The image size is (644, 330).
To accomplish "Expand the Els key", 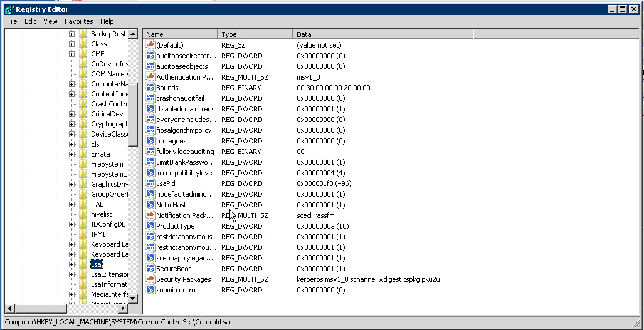I will 72,144.
